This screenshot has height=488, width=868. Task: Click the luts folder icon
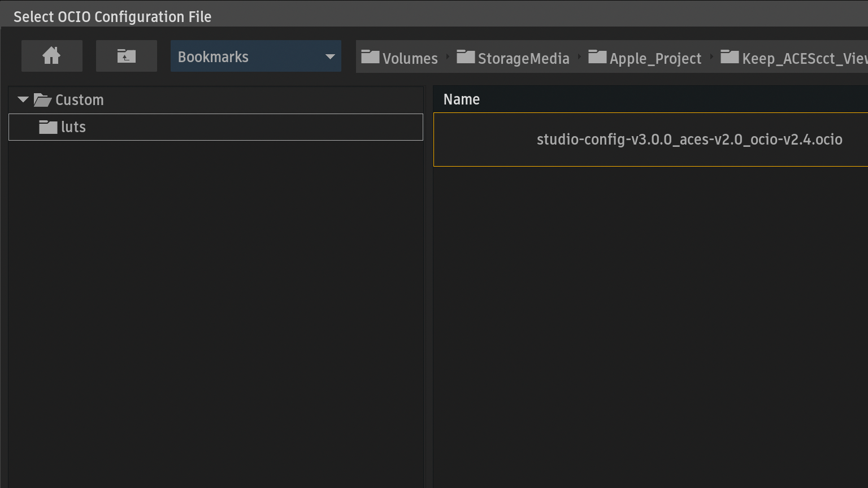48,127
